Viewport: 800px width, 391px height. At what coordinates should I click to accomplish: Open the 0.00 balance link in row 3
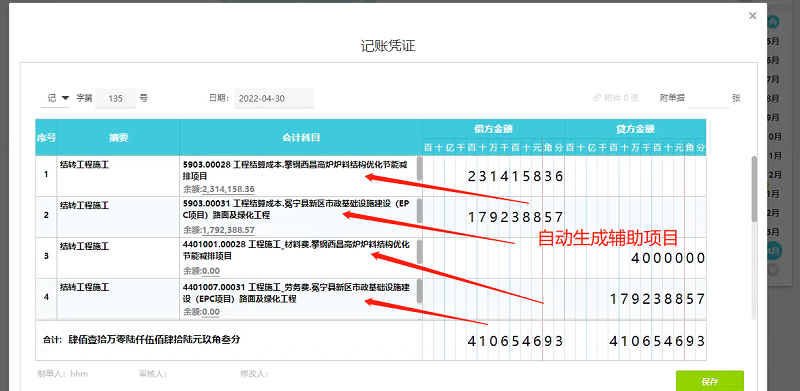pos(211,271)
